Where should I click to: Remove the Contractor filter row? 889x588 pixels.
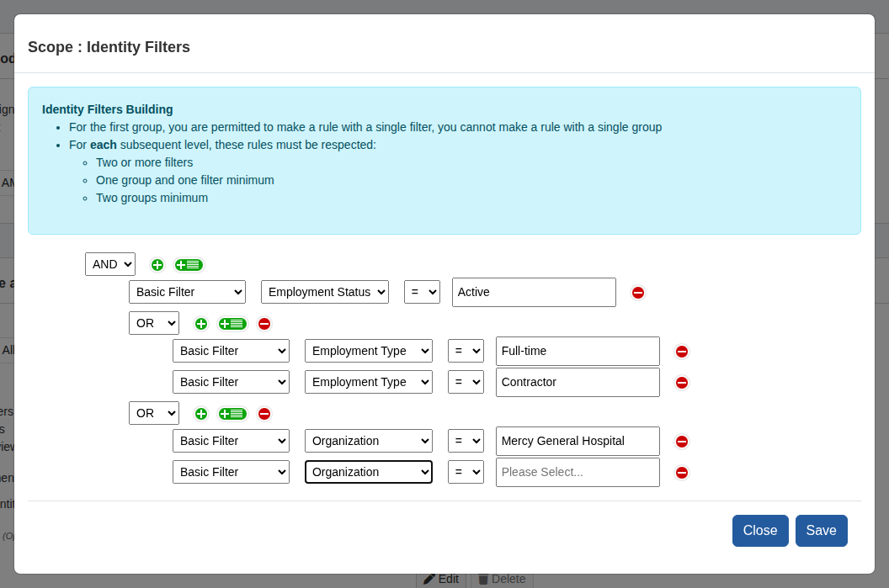coord(682,383)
